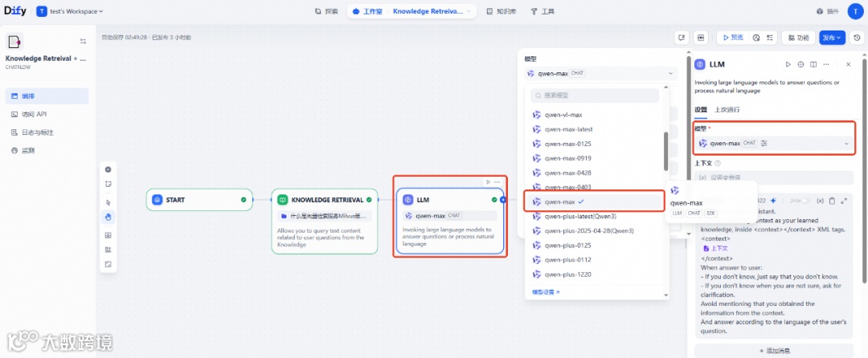Open the checklist icon beside Preview
This screenshot has width=868, height=358.
(x=769, y=38)
